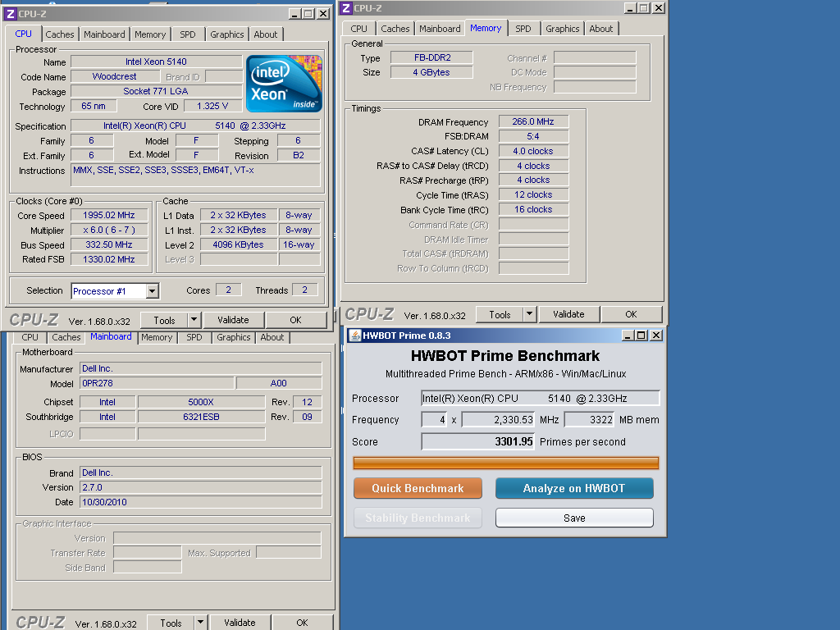Click the motherboard model 0PR278 field
Viewport: 840px width, 630px height.
click(x=157, y=383)
